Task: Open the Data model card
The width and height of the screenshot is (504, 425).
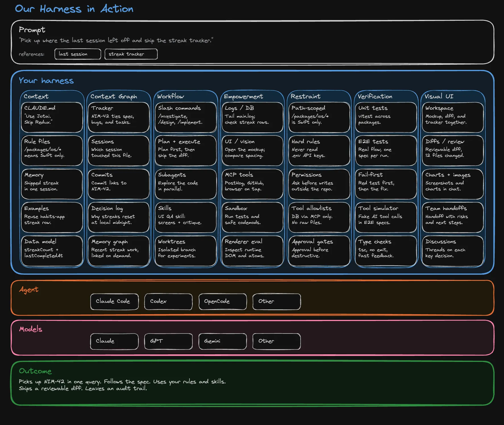Action: 52,251
